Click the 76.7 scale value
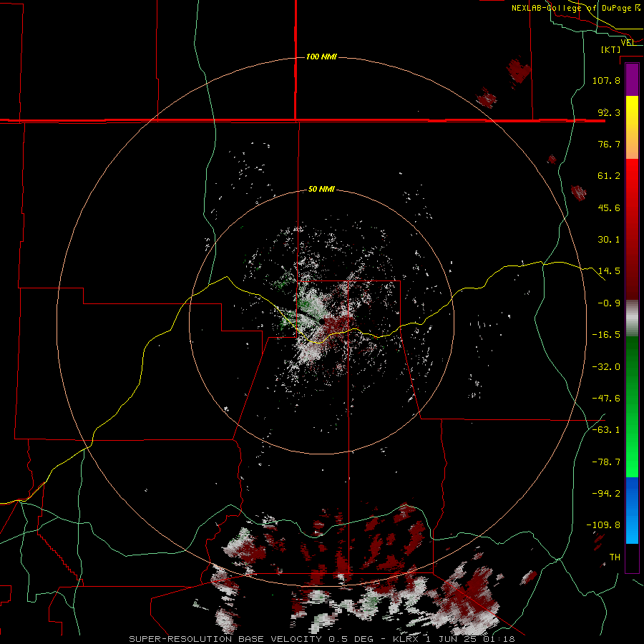Screen dimensions: 644x644 [609, 144]
